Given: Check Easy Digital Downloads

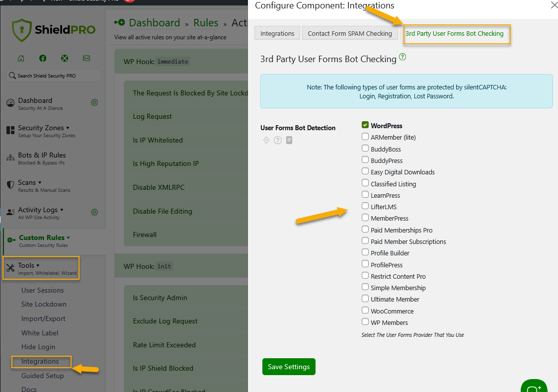Looking at the screenshot, I should [365, 171].
